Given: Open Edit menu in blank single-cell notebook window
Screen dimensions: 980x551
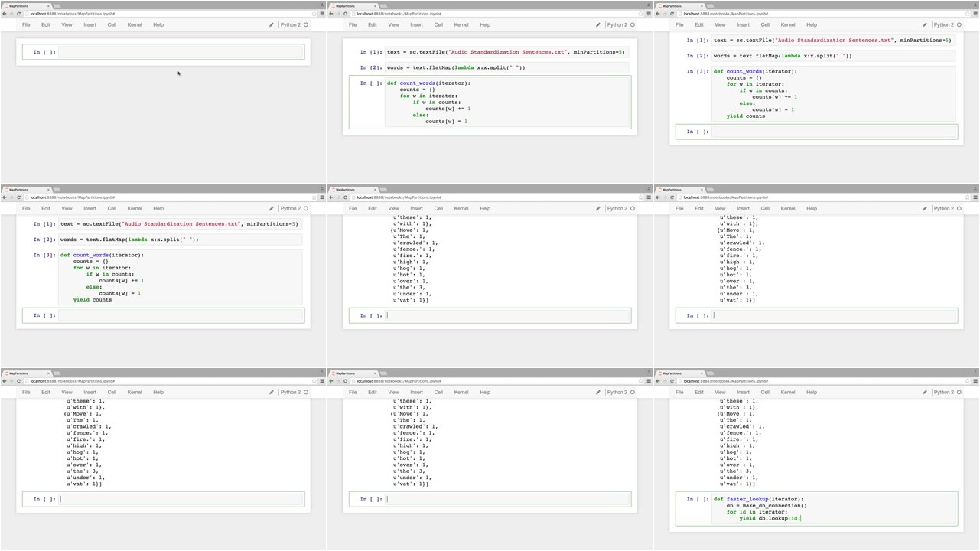Looking at the screenshot, I should pos(46,24).
